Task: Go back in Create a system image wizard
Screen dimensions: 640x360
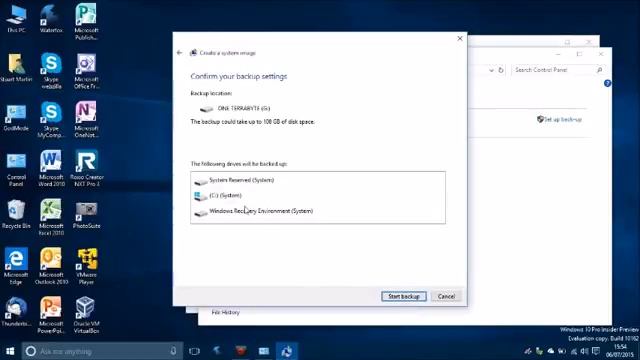Action: pyautogui.click(x=180, y=53)
